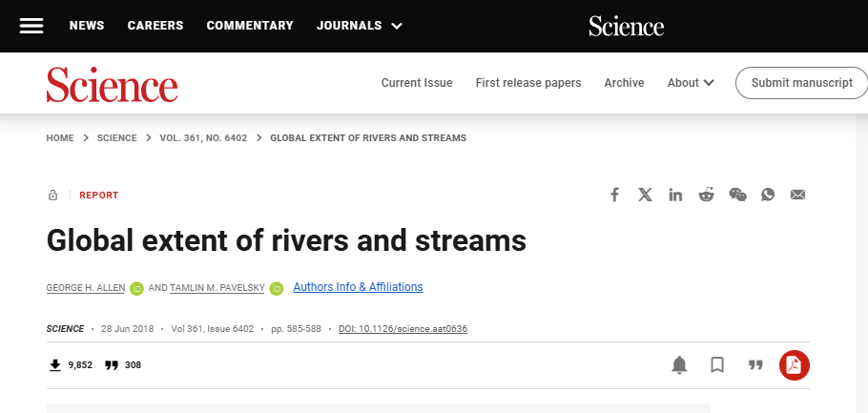This screenshot has width=868, height=413.
Task: Go to First release papers
Action: click(x=528, y=83)
